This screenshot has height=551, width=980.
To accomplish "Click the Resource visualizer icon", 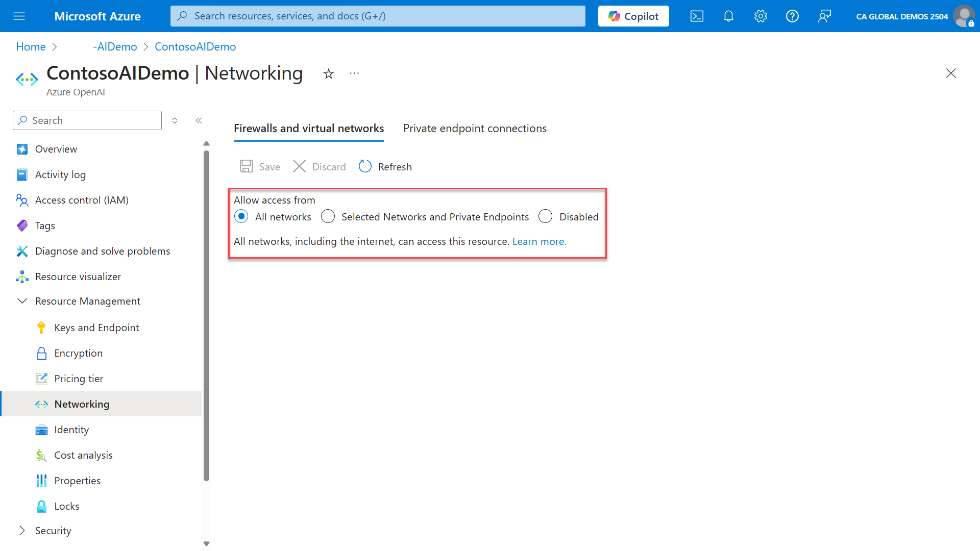I will [22, 276].
